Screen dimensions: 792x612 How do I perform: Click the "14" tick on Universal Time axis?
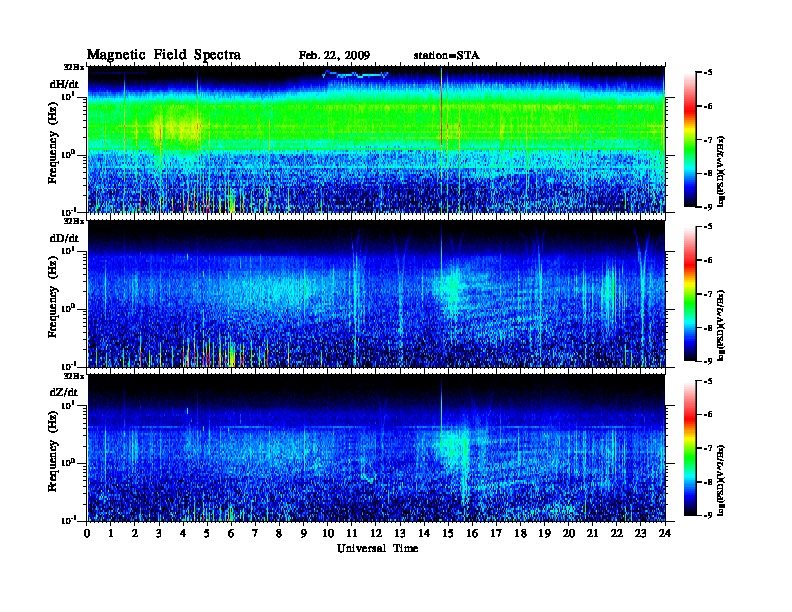(x=424, y=533)
